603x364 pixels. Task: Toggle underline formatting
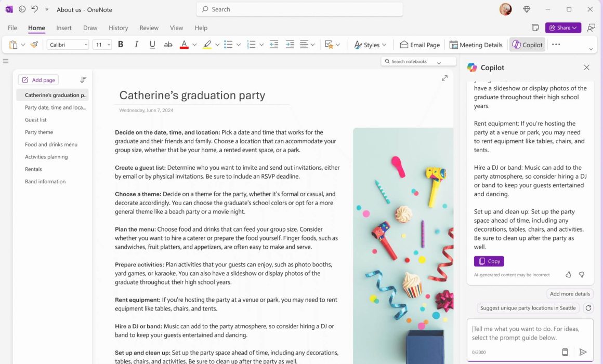click(152, 45)
